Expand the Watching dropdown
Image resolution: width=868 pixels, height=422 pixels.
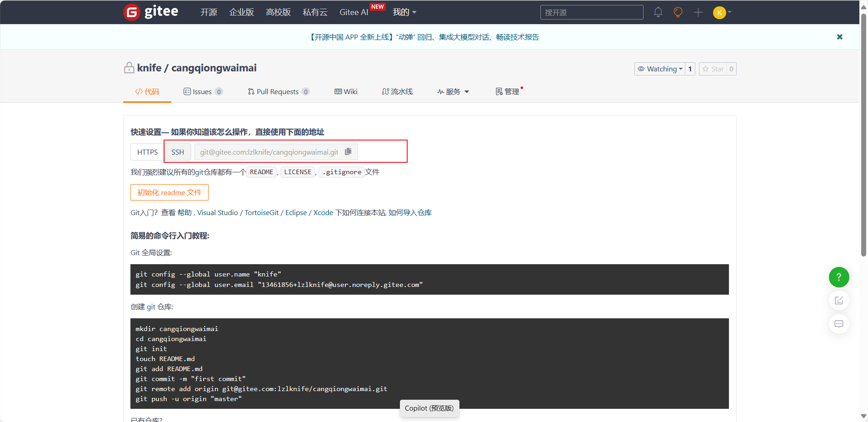coord(660,69)
